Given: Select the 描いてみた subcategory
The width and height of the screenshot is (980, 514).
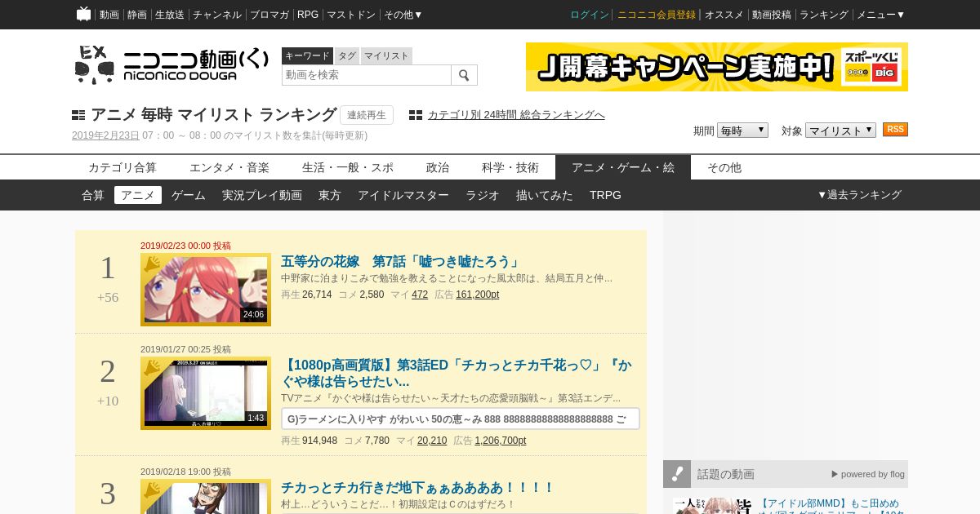Looking at the screenshot, I should pyautogui.click(x=545, y=195).
